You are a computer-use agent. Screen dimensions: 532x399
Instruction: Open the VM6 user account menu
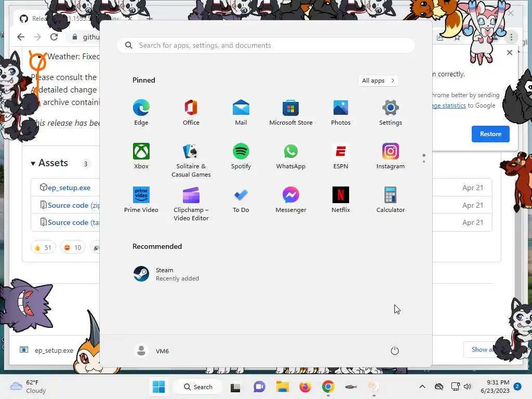click(x=152, y=351)
